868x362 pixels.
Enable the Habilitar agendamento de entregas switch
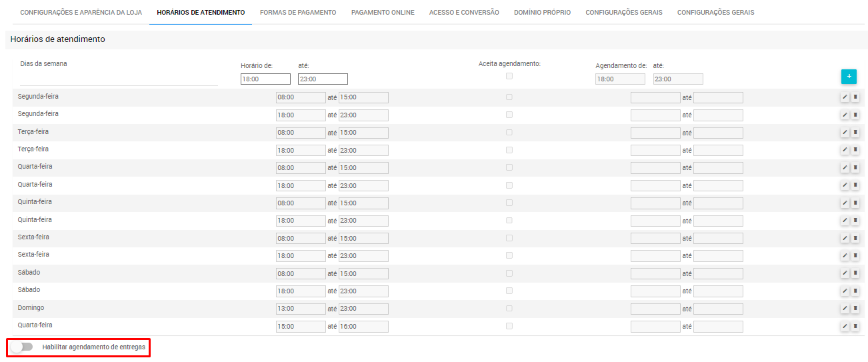[x=22, y=347]
